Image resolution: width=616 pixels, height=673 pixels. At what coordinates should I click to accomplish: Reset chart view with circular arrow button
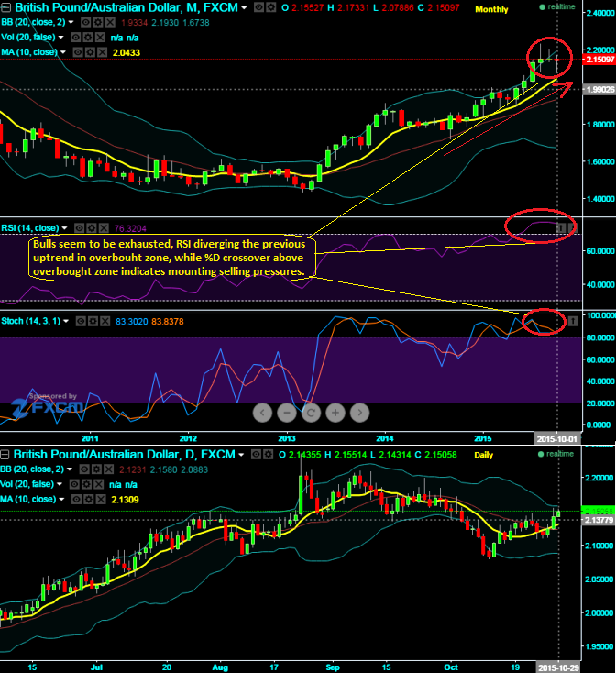pyautogui.click(x=311, y=413)
